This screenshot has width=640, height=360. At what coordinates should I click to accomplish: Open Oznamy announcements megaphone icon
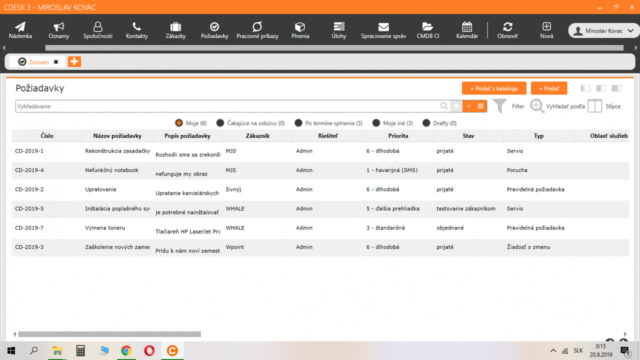coord(58,30)
